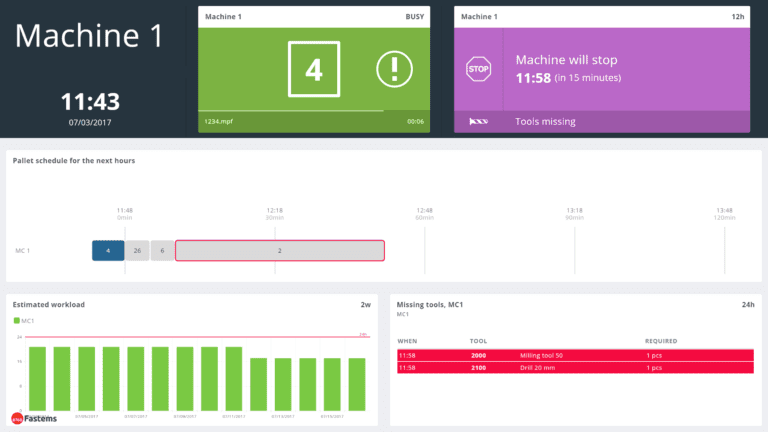The width and height of the screenshot is (768, 432).
Task: Click the last green workload bar
Action: coord(357,384)
